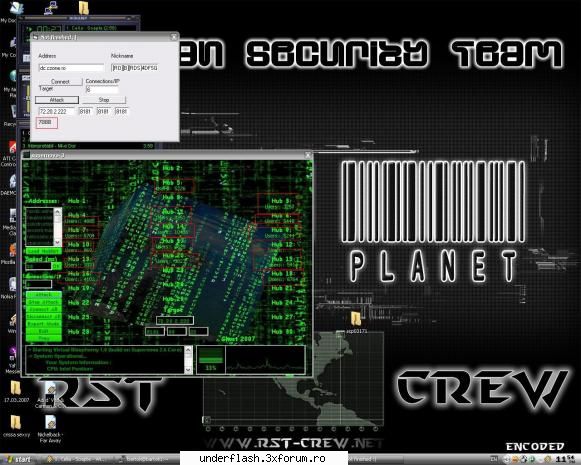This screenshot has height=465, width=581.
Task: Click the green Connect All button
Action: pyautogui.click(x=44, y=309)
